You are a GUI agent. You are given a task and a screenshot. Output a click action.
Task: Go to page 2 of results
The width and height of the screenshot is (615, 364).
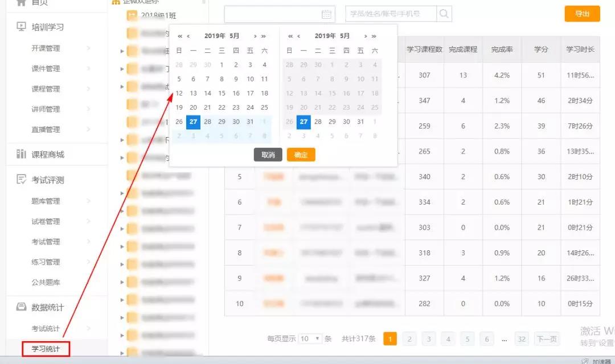[x=409, y=339]
